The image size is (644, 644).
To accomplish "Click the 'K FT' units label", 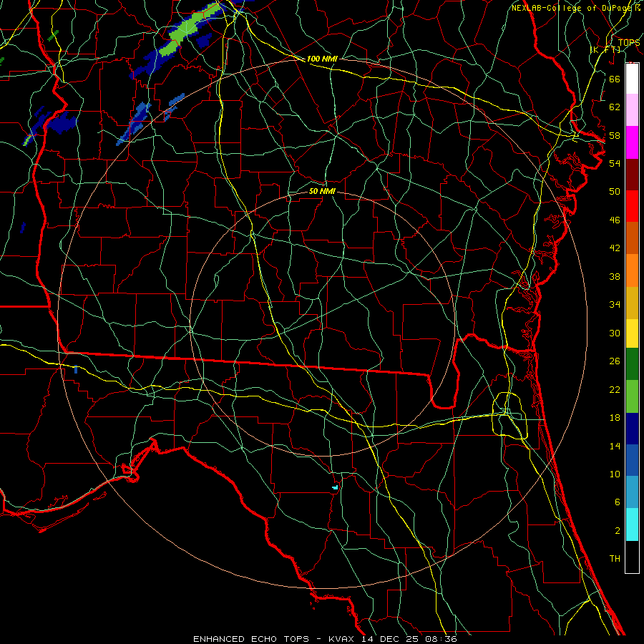I will pos(605,49).
